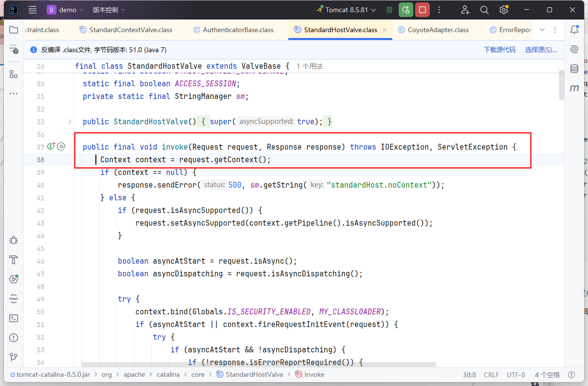The width and height of the screenshot is (588, 386).
Task: Click the 下载源代码 link
Action: pyautogui.click(x=499, y=50)
